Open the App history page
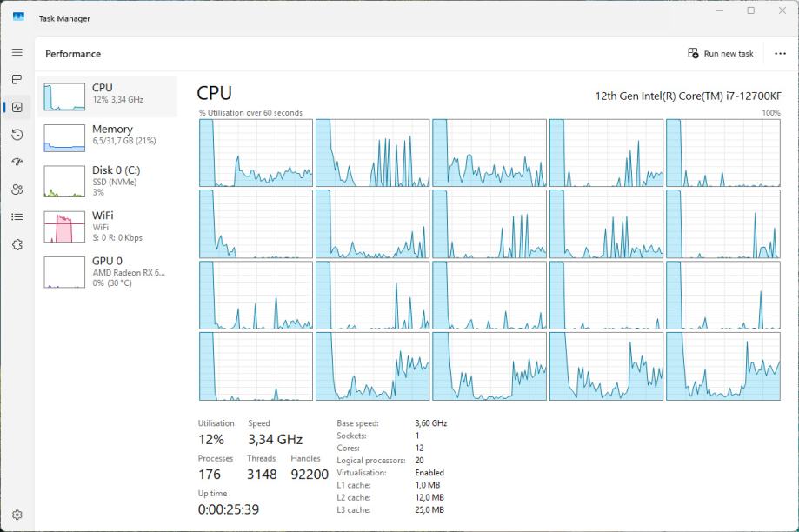Viewport: 799px width, 532px height. (x=17, y=135)
